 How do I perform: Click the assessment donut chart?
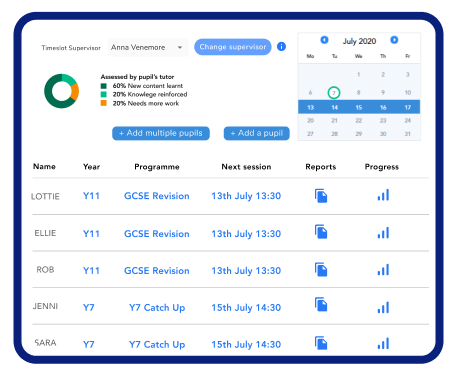62,91
